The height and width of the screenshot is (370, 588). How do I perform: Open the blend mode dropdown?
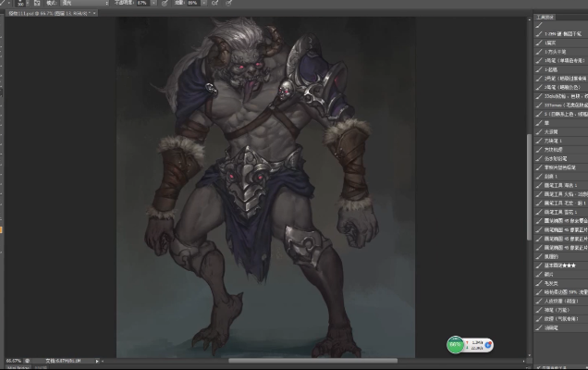pyautogui.click(x=85, y=3)
